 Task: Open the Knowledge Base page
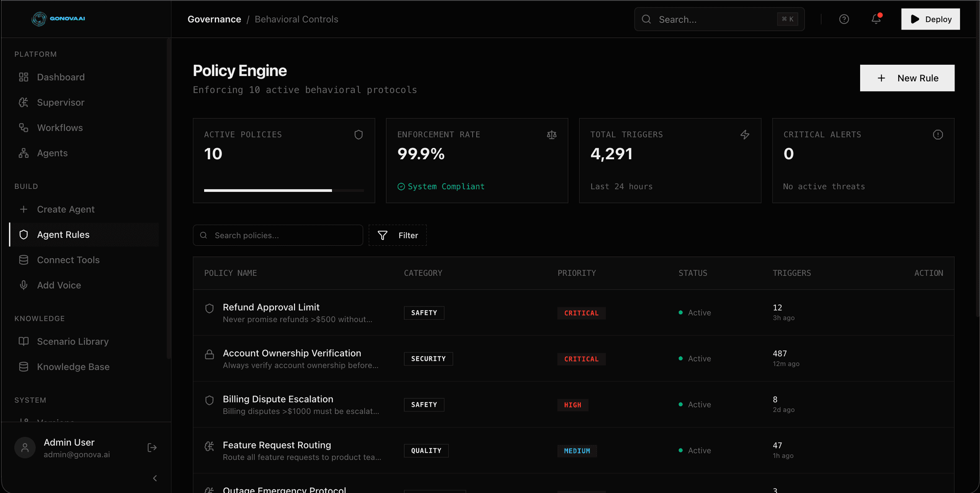(73, 366)
